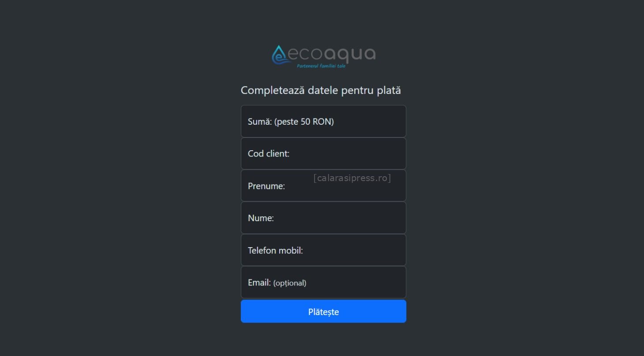The image size is (644, 356).
Task: Click the "Sumă:" label
Action: [x=260, y=122]
